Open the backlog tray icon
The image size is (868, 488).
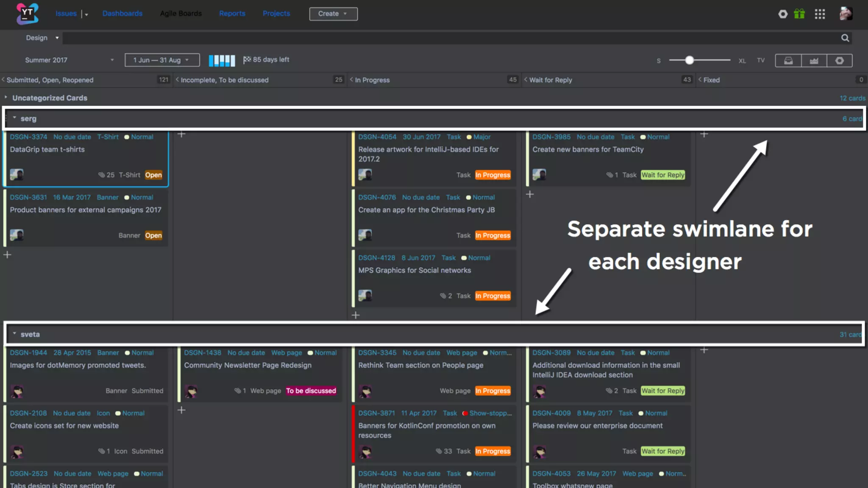[x=788, y=61]
